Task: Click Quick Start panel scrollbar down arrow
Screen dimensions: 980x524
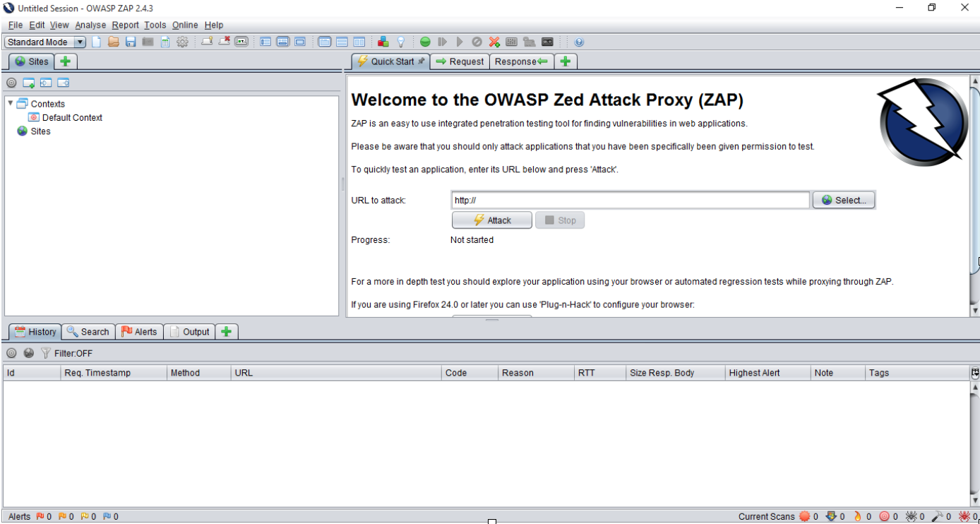Action: point(975,310)
